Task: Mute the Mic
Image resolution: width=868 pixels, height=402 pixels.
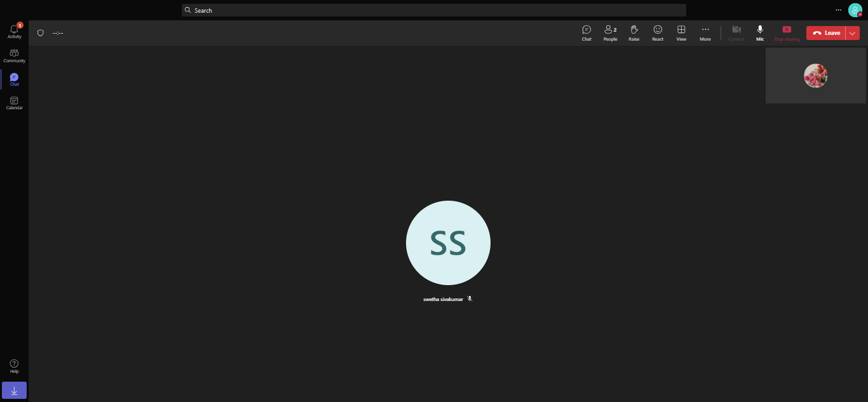Action: click(x=759, y=33)
